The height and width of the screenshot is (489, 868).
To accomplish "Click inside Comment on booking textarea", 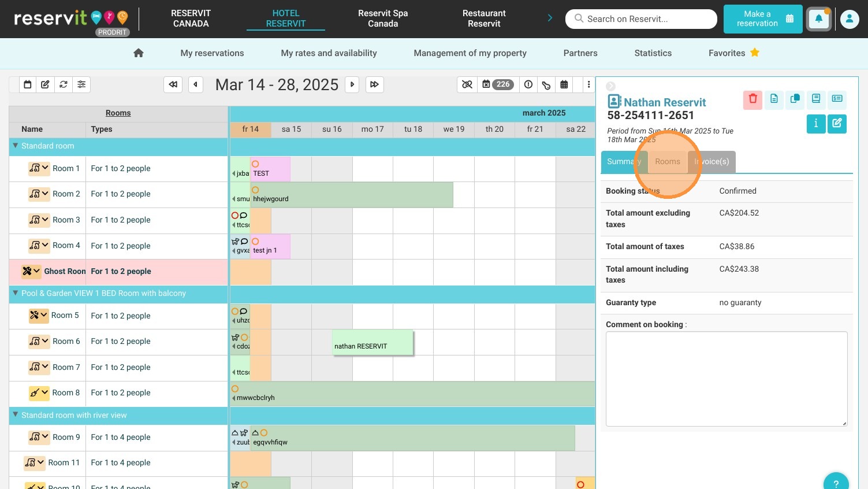I will pos(727,379).
